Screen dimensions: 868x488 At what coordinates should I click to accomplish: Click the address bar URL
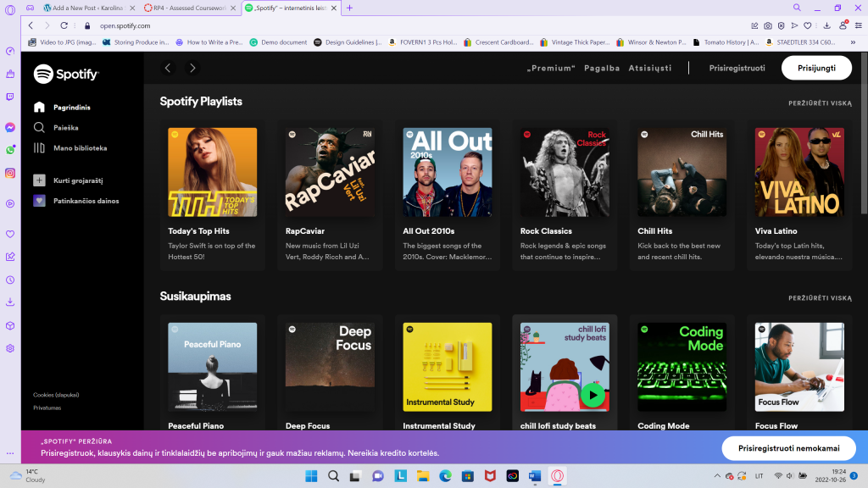pos(125,25)
